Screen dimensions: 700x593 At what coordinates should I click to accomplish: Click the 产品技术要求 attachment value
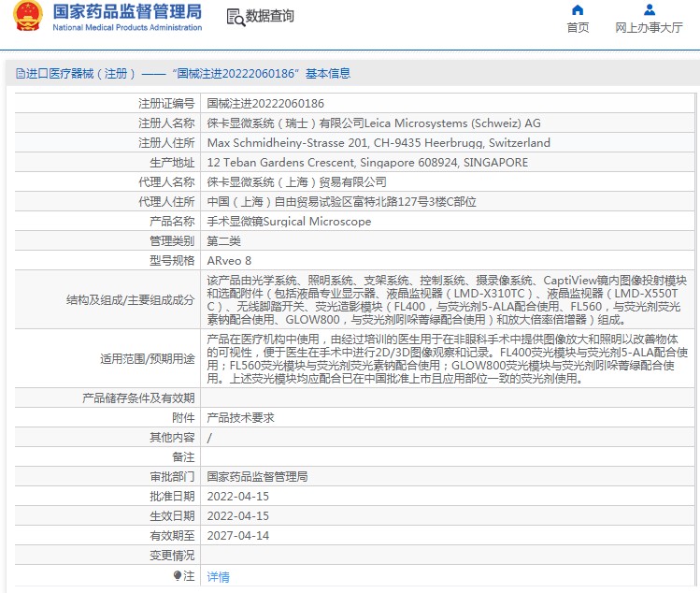(240, 418)
